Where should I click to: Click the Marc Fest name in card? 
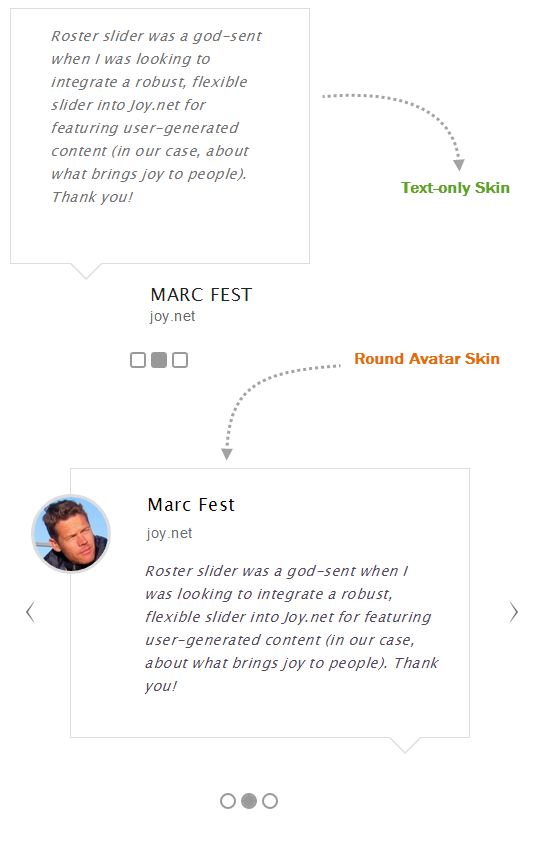[x=191, y=504]
